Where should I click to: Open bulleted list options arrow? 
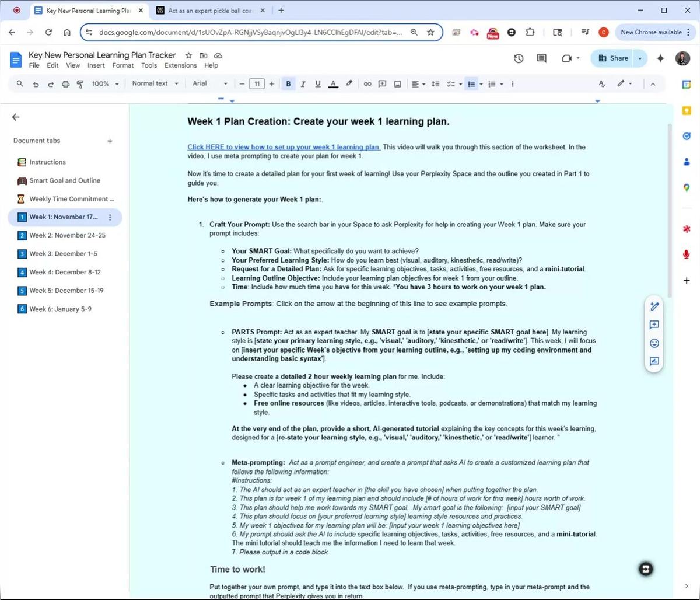pyautogui.click(x=481, y=84)
